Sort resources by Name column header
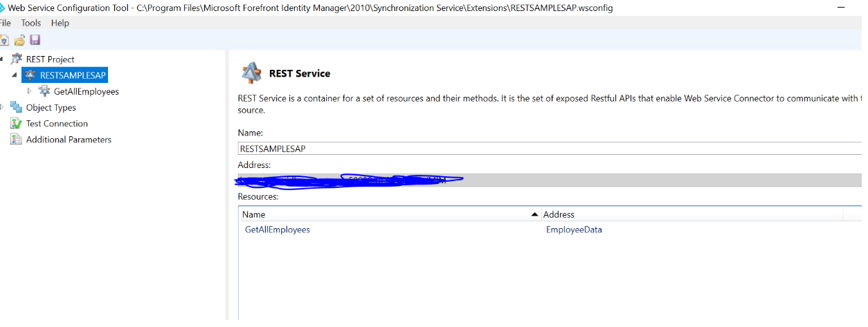This screenshot has height=327, width=868. (389, 214)
